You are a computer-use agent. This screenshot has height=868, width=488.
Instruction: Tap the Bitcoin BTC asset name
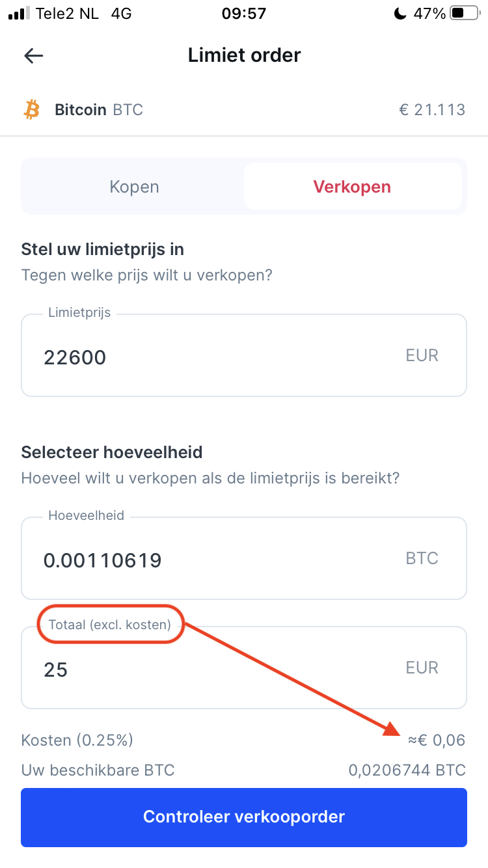(x=99, y=109)
